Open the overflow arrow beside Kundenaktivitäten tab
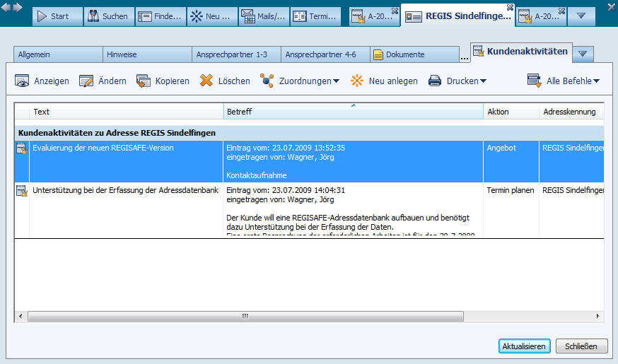This screenshot has width=618, height=364. tap(583, 53)
